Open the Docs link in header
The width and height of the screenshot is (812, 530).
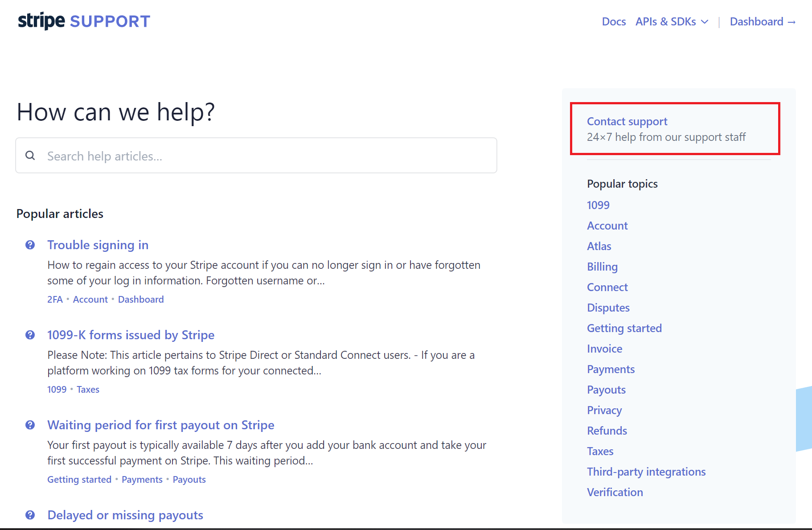click(x=614, y=21)
